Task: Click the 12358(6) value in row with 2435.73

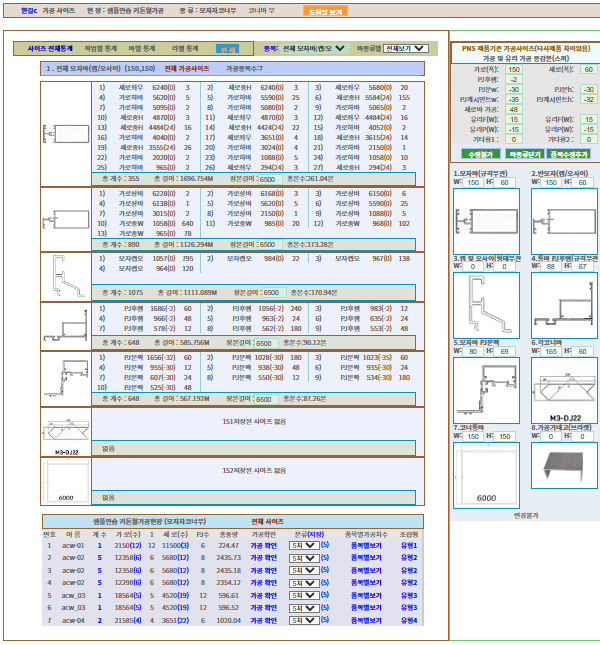Action: (x=128, y=558)
